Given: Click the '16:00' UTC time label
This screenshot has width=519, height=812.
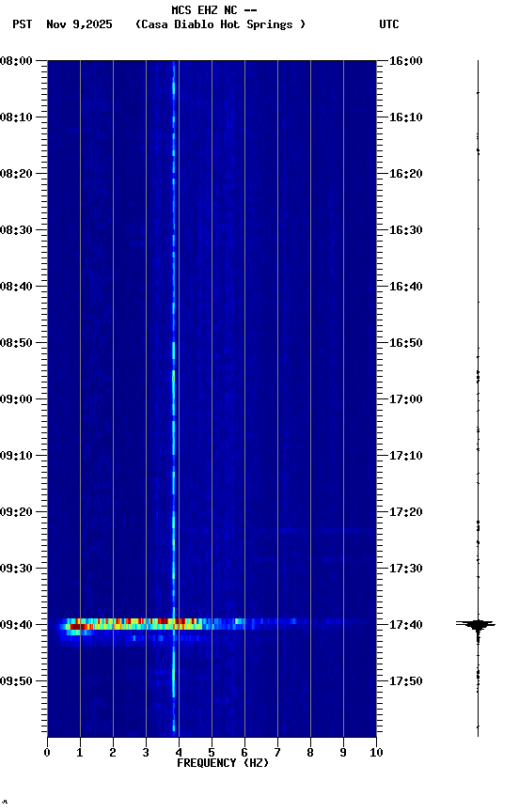Looking at the screenshot, I should [406, 61].
